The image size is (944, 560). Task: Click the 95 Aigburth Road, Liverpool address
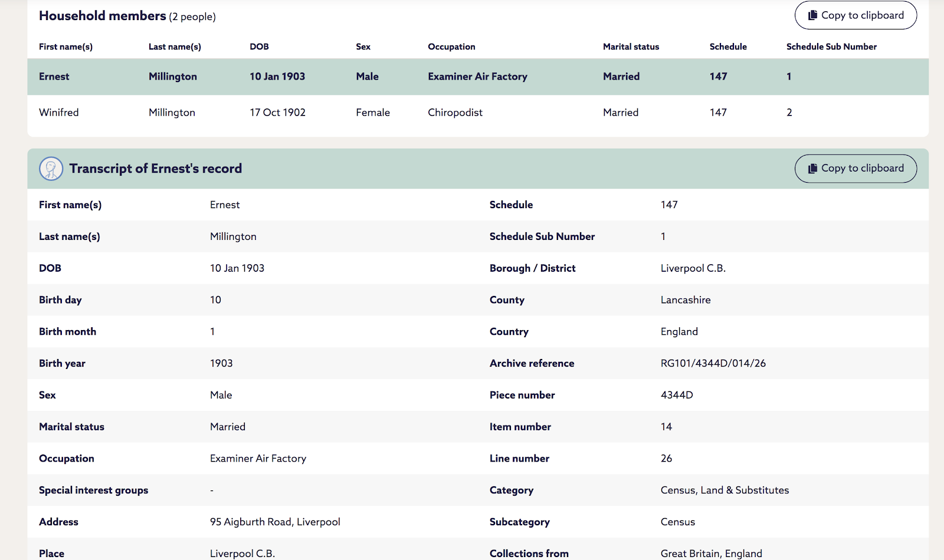click(x=275, y=522)
